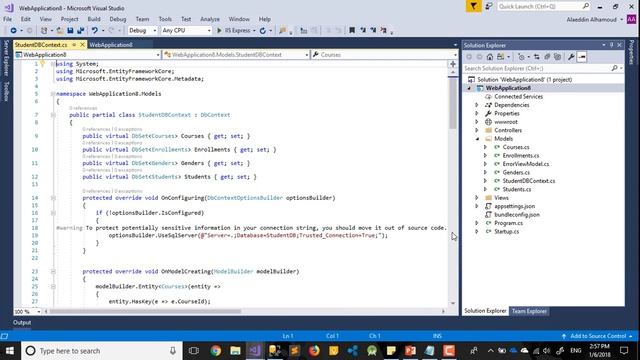The image size is (640, 360).
Task: Click the Undo toolbar icon
Action: (x=95, y=31)
